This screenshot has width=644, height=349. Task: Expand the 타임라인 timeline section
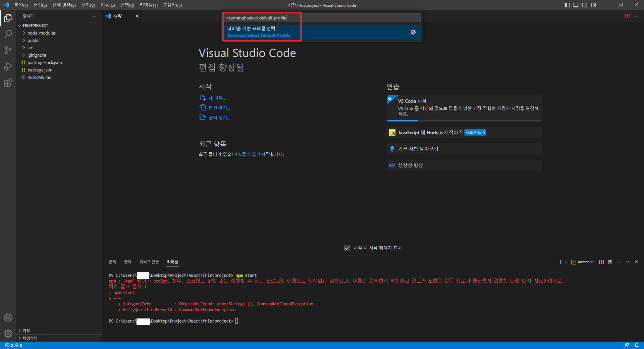(59, 338)
